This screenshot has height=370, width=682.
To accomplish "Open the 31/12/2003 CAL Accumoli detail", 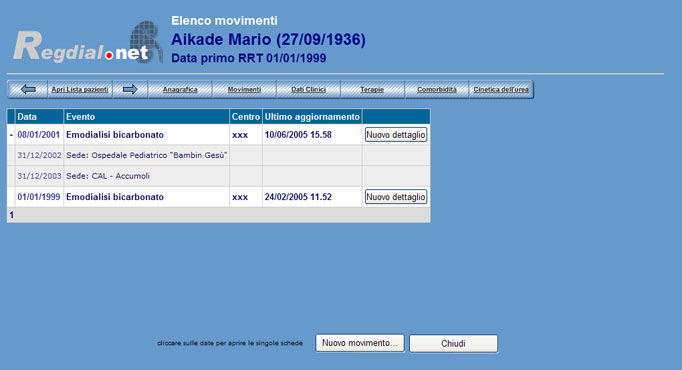I will tap(39, 176).
